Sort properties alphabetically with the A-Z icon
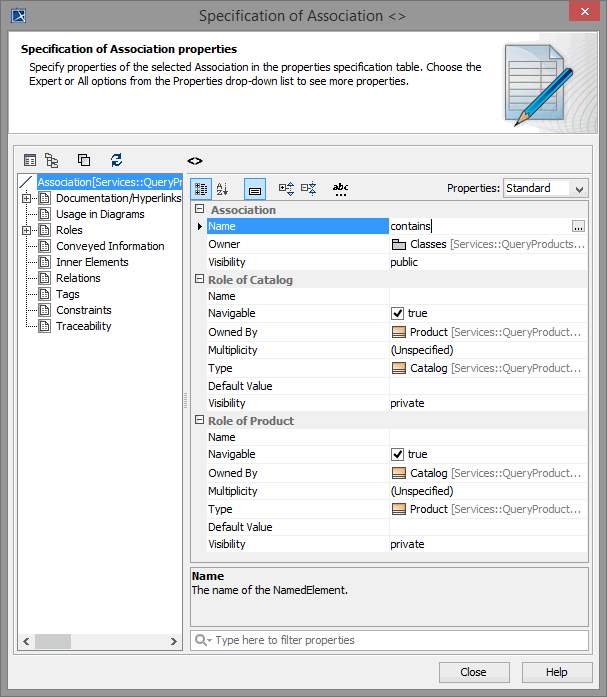This screenshot has height=697, width=607. [223, 188]
